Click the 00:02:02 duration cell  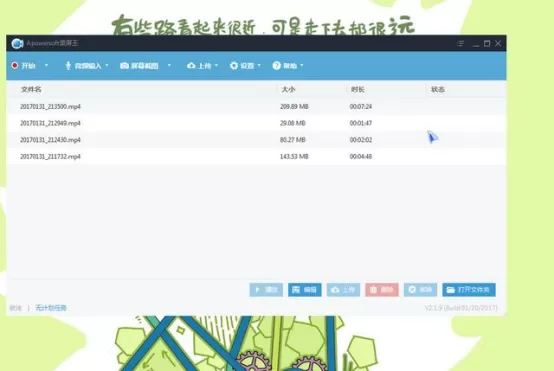[361, 140]
